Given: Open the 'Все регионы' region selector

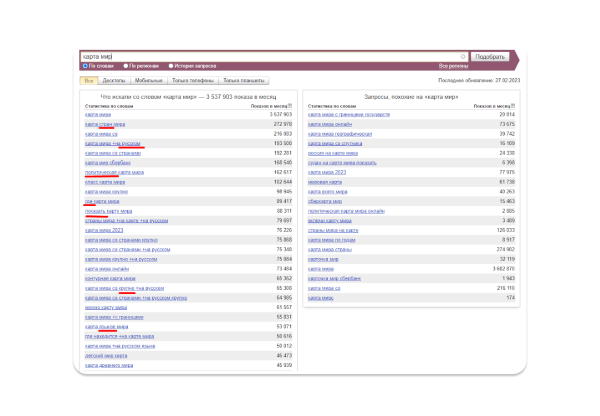Looking at the screenshot, I should [504, 67].
